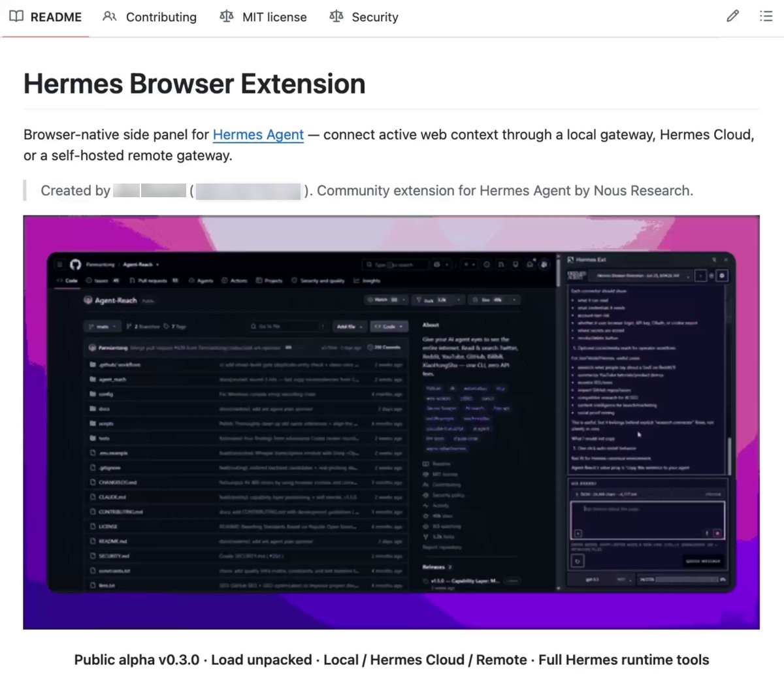Follow the Hermes Agent link
This screenshot has height=674, width=784.
coord(258,135)
